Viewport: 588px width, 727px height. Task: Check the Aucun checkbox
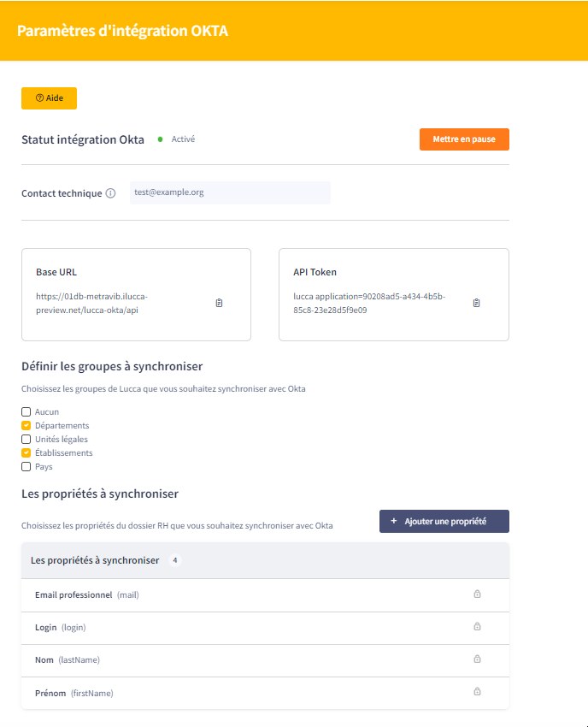pyautogui.click(x=26, y=411)
